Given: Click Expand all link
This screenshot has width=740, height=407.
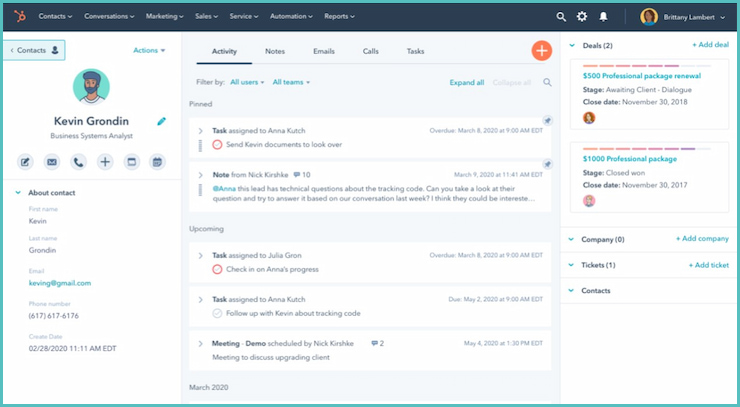Looking at the screenshot, I should [467, 83].
